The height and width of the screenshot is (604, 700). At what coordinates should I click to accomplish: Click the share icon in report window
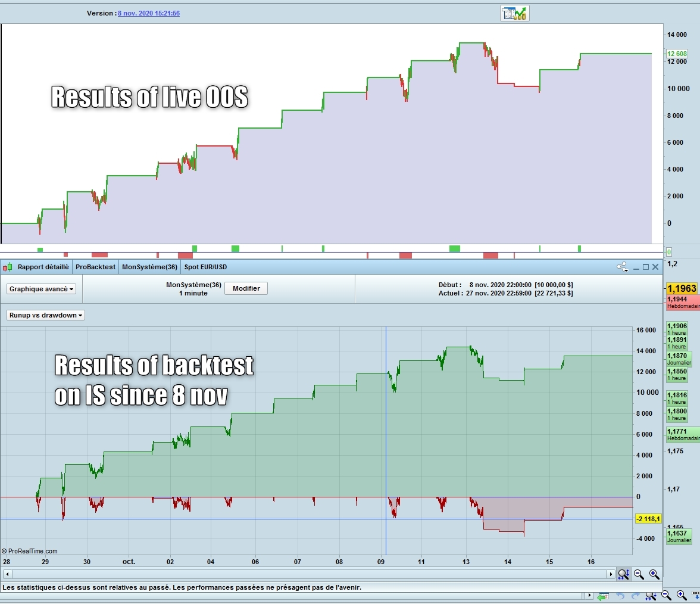(623, 267)
